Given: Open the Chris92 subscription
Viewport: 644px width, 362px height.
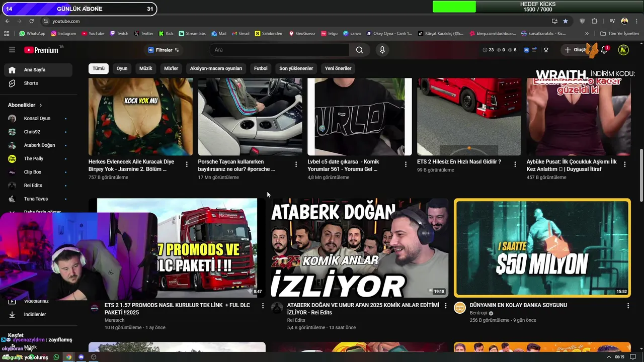Looking at the screenshot, I should coord(38,132).
